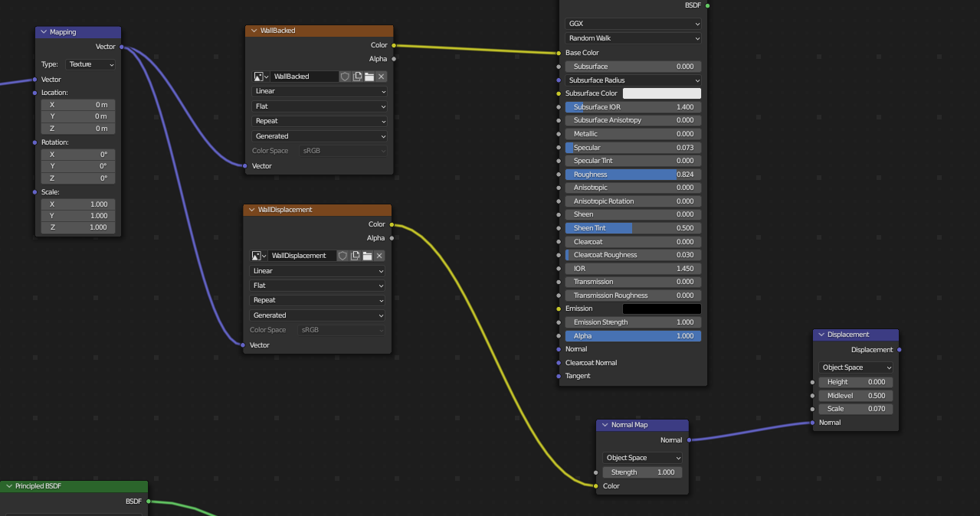
Task: Open Mapping Type dropdown set to Texture
Action: (x=90, y=64)
